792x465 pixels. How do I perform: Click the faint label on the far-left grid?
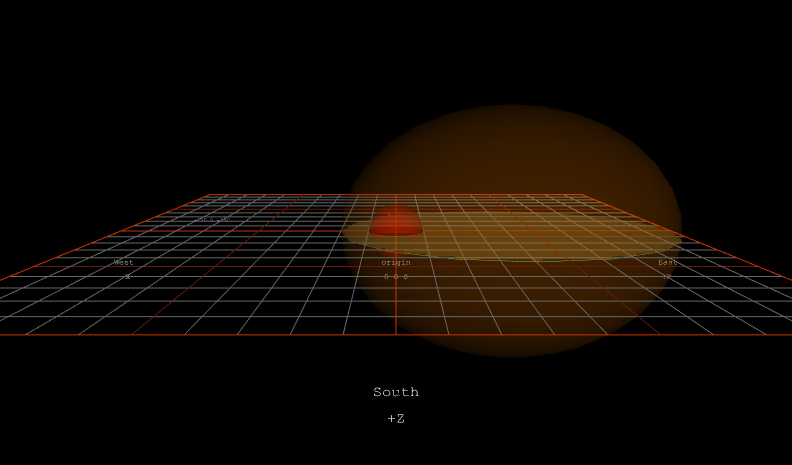pyautogui.click(x=213, y=219)
